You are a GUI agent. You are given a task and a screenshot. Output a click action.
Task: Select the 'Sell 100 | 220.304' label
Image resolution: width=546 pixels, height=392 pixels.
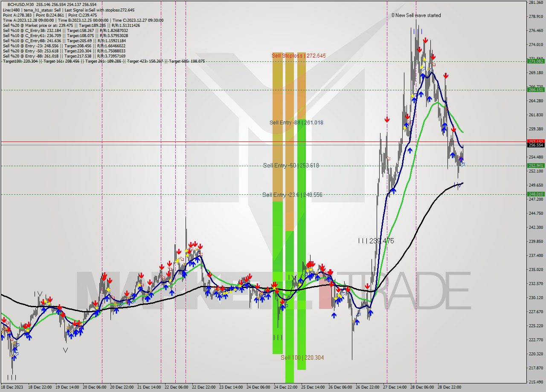click(302, 358)
